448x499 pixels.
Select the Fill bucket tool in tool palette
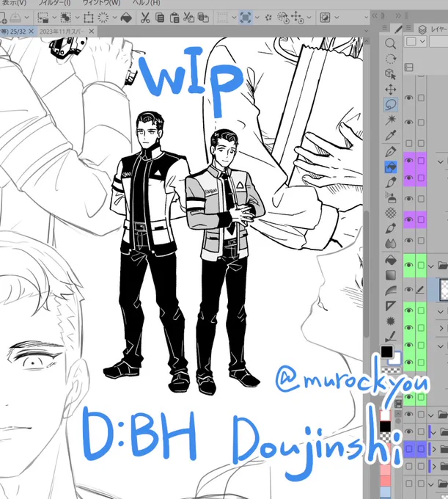tap(391, 260)
